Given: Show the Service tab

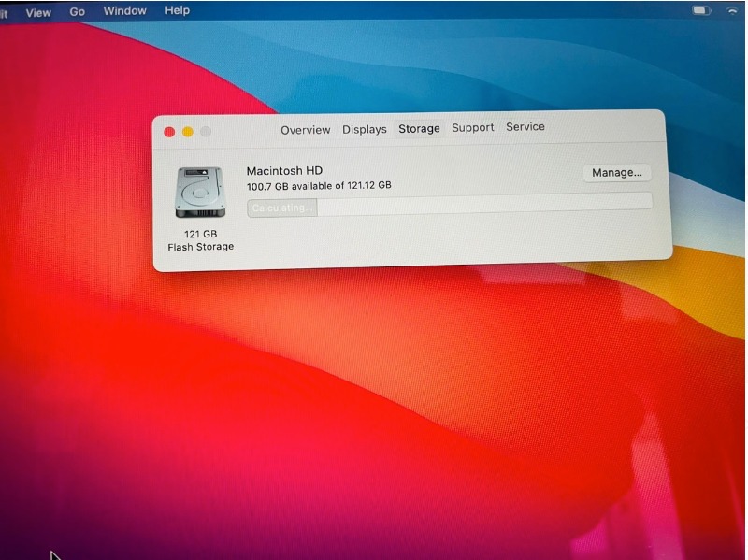Looking at the screenshot, I should 525,126.
